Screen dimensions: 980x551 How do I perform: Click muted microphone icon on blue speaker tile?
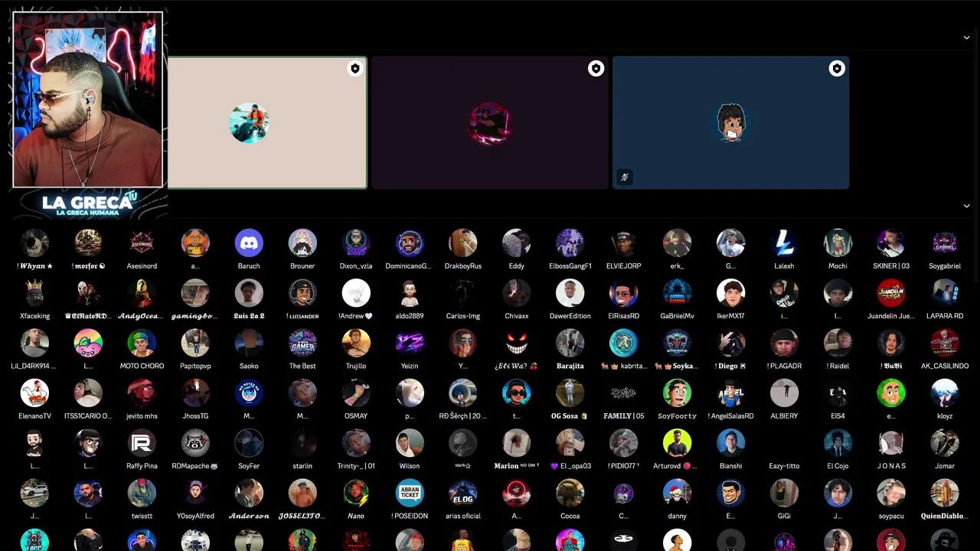625,178
